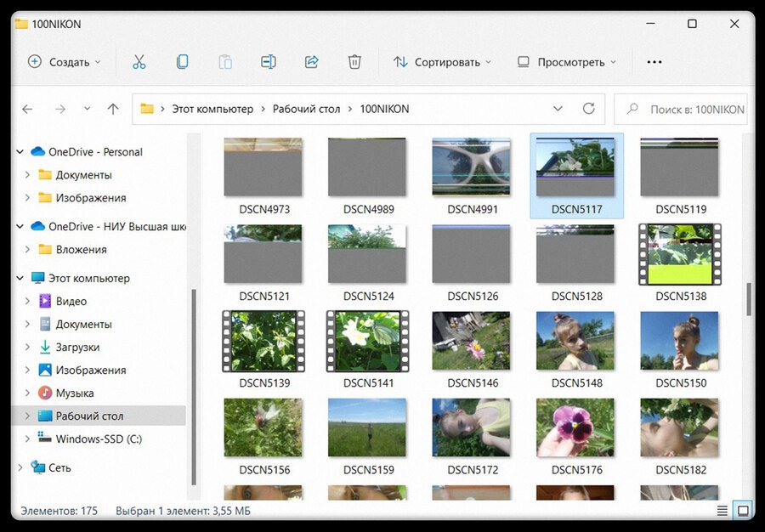Collapse the Этот компьютер tree node
765x532 pixels.
(20, 278)
